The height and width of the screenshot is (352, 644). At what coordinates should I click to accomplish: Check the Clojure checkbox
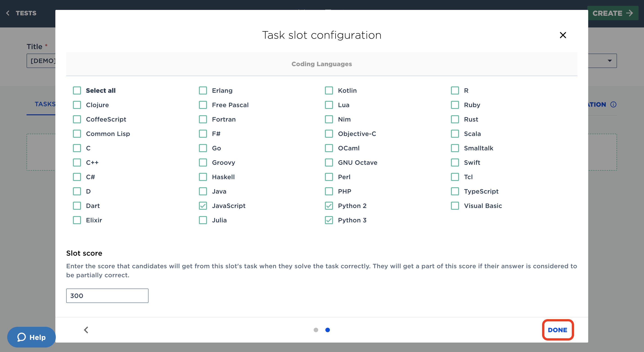click(x=77, y=105)
